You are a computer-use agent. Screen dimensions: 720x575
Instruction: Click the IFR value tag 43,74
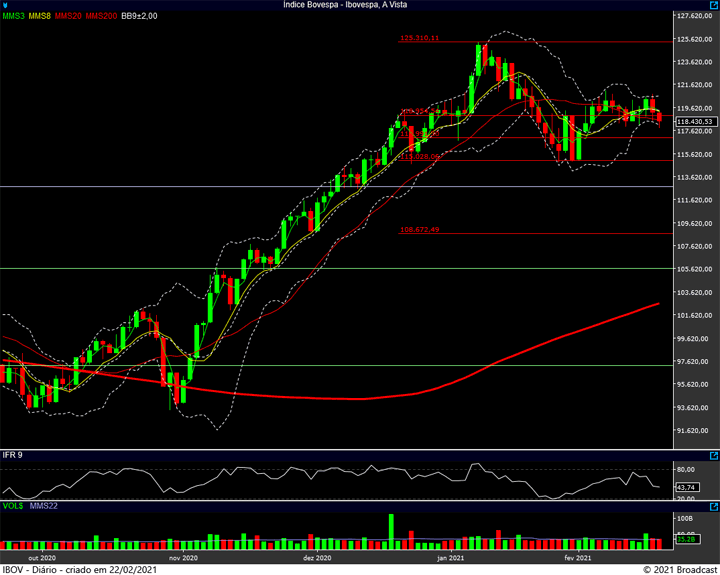(x=686, y=486)
